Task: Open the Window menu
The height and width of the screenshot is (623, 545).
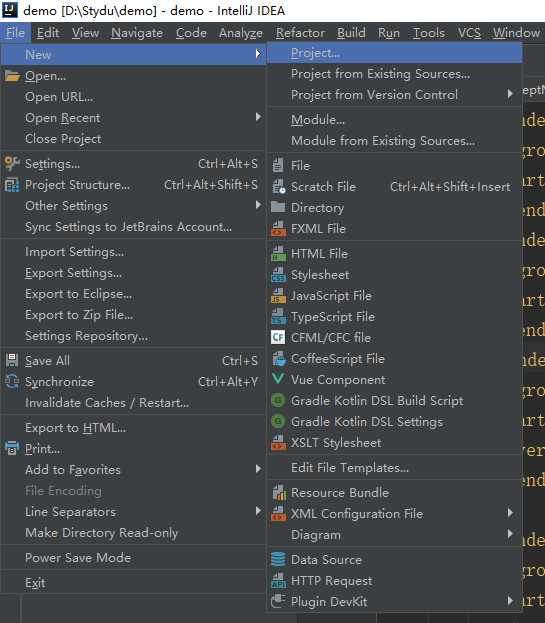Action: 516,33
